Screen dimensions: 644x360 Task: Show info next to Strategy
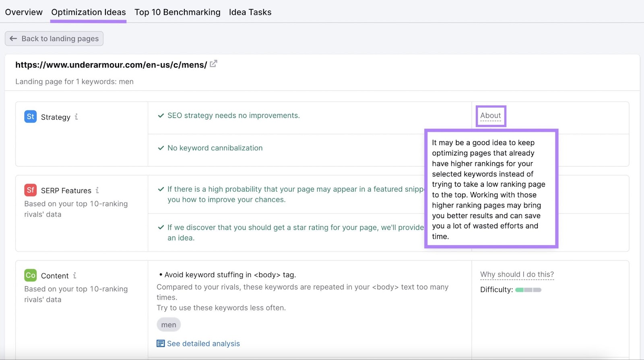point(76,117)
